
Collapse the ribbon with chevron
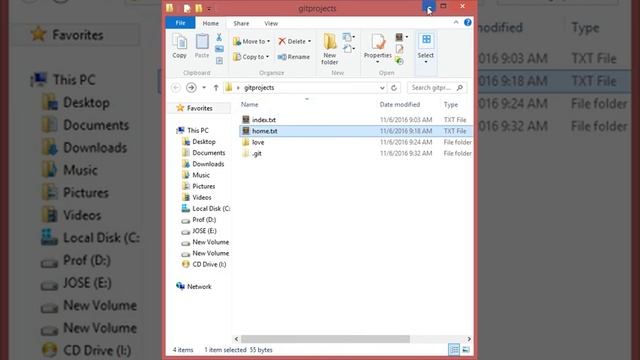point(456,22)
